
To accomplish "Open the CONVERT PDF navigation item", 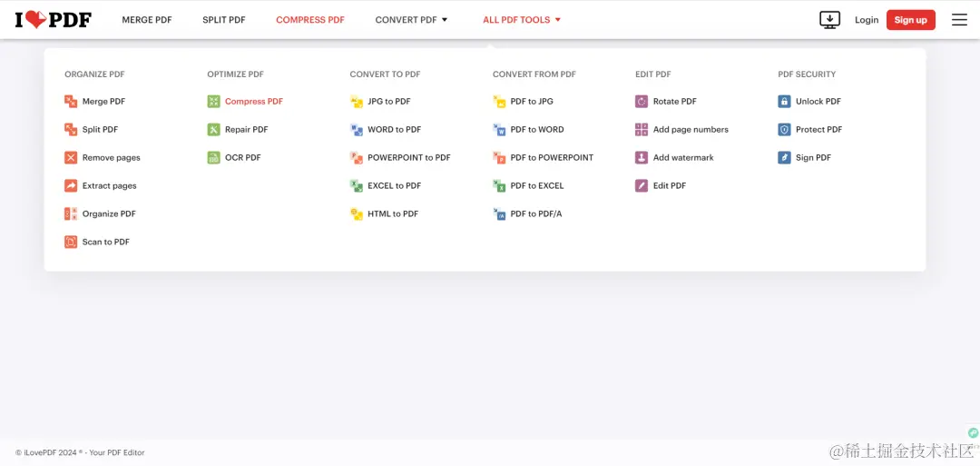I will tap(412, 20).
